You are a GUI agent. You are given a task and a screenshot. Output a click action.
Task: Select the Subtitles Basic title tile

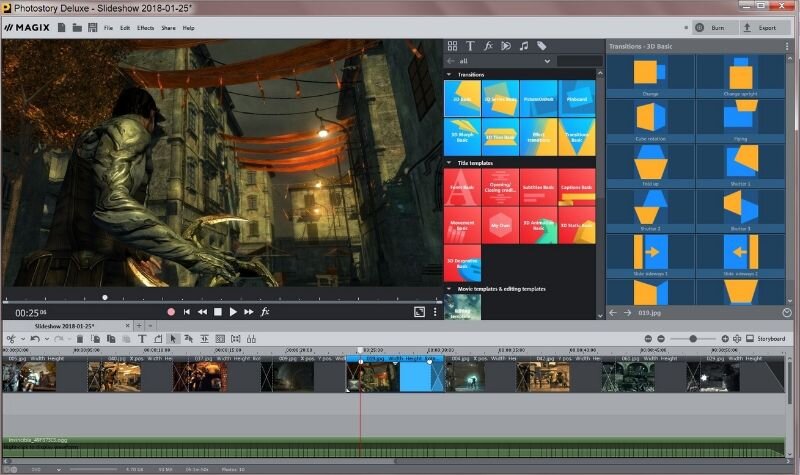pyautogui.click(x=538, y=187)
